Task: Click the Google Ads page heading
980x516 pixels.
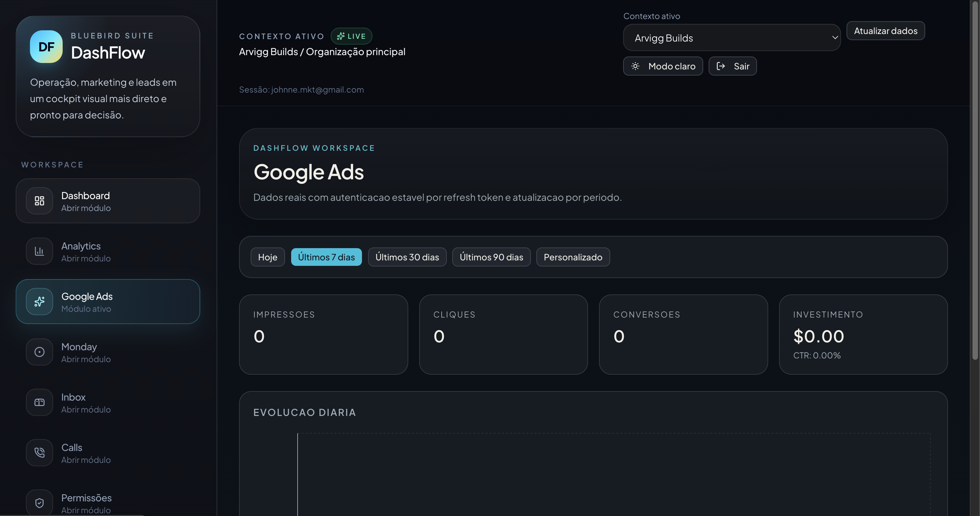Action: click(309, 172)
